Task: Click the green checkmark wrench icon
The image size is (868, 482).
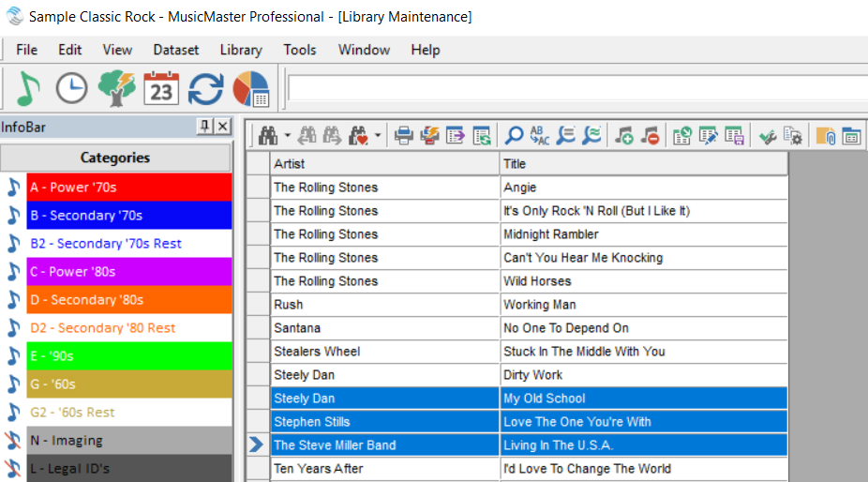Action: point(768,135)
